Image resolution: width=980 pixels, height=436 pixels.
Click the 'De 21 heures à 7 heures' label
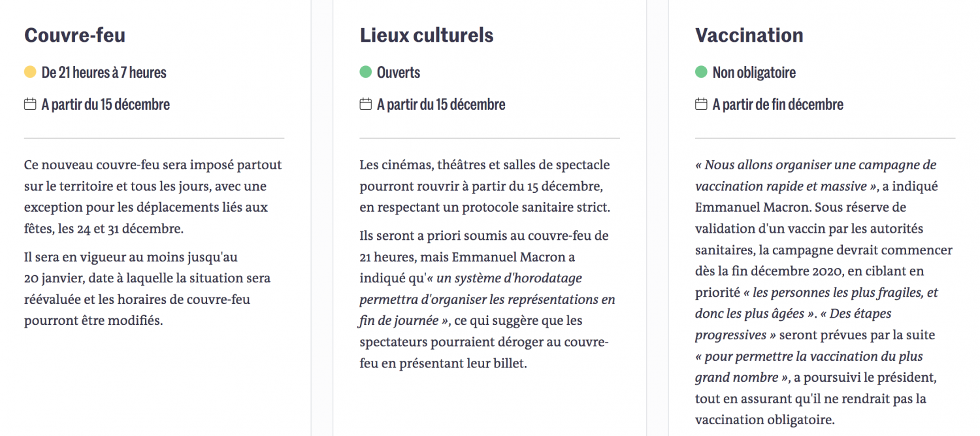(x=104, y=73)
